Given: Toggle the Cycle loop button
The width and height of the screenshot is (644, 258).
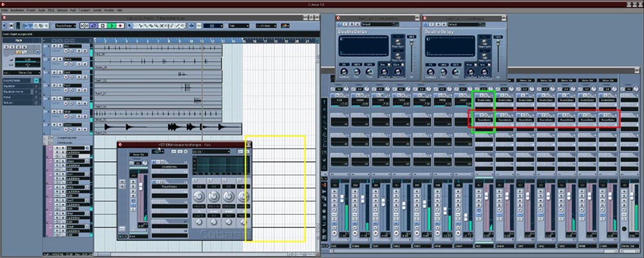Looking at the screenshot, I should pyautogui.click(x=93, y=26).
